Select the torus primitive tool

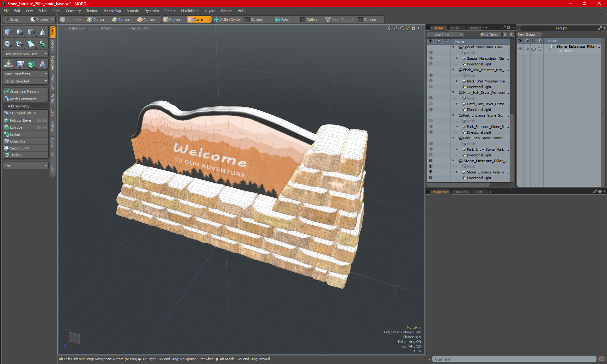8,44
